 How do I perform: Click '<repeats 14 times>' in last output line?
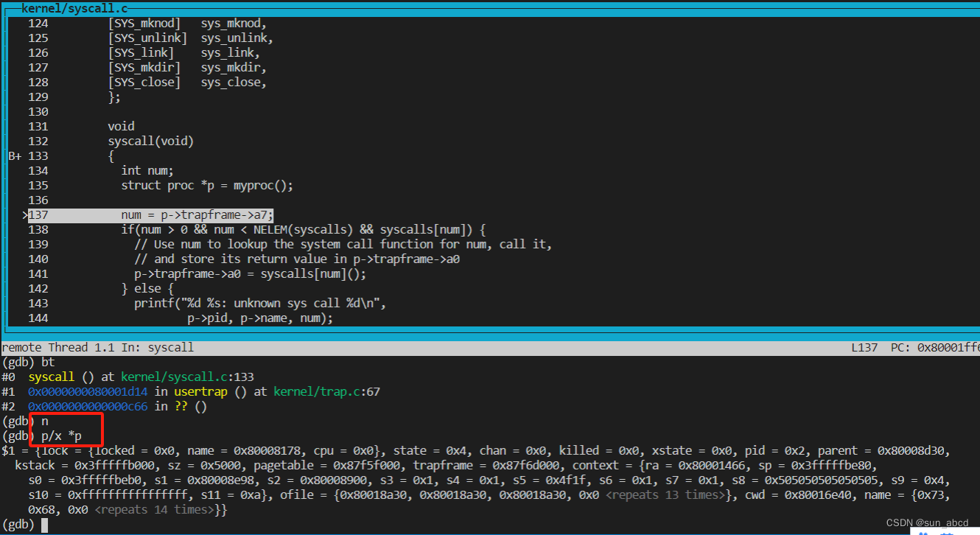(x=154, y=509)
